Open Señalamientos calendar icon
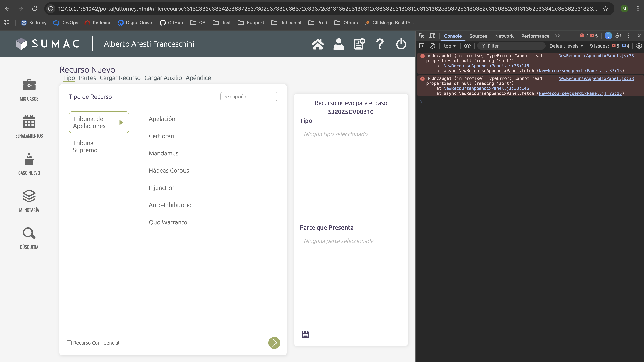Screen dimensions: 644x362 [x=29, y=122]
